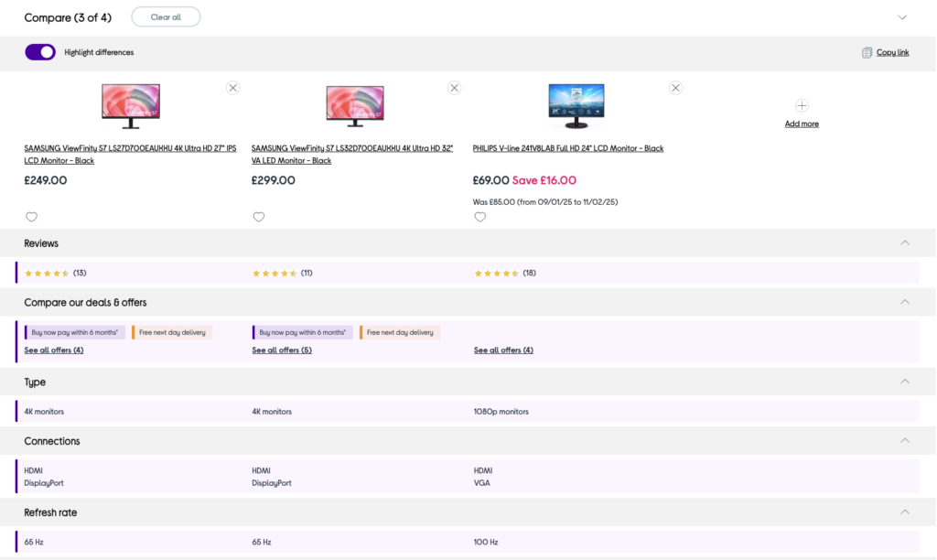Open the Samsung ViewFinity S7 32" VA product link
This screenshot has width=937, height=560.
click(352, 155)
